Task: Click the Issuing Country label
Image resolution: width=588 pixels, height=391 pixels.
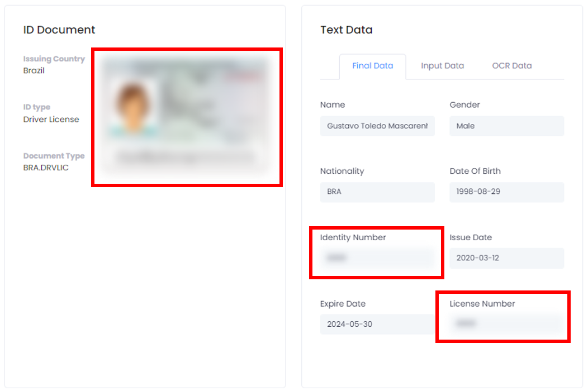Action: (x=54, y=59)
